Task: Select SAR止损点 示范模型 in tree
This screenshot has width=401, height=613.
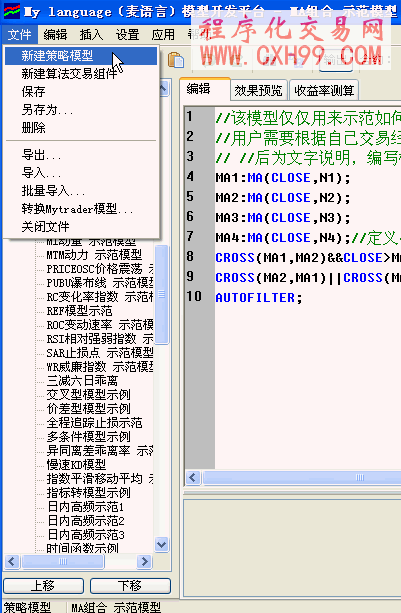Action: click(100, 353)
